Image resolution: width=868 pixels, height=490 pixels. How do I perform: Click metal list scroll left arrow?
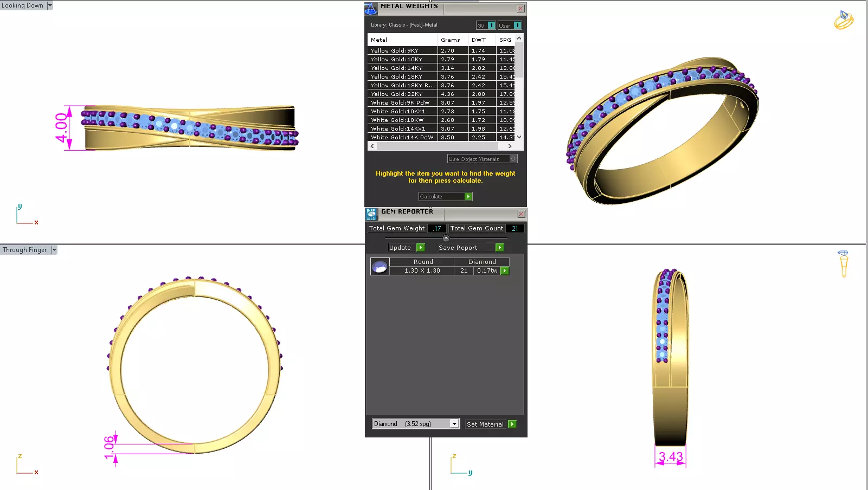pos(372,146)
